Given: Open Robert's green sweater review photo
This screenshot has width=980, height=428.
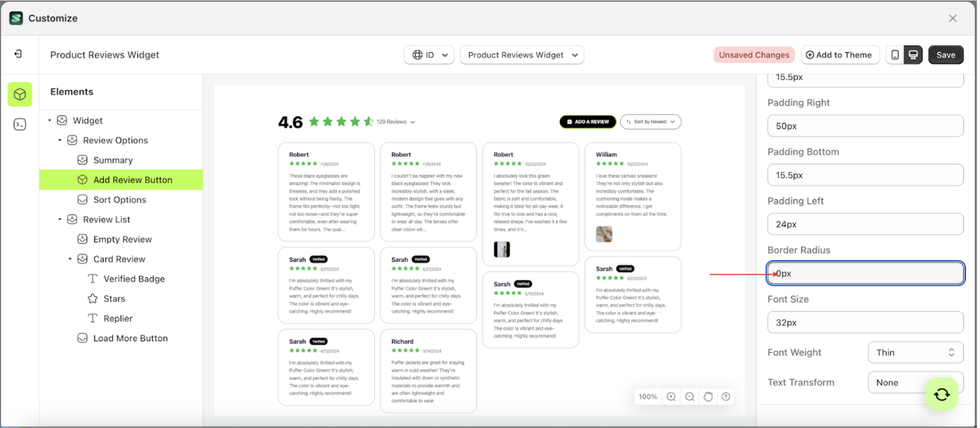Looking at the screenshot, I should click(502, 249).
